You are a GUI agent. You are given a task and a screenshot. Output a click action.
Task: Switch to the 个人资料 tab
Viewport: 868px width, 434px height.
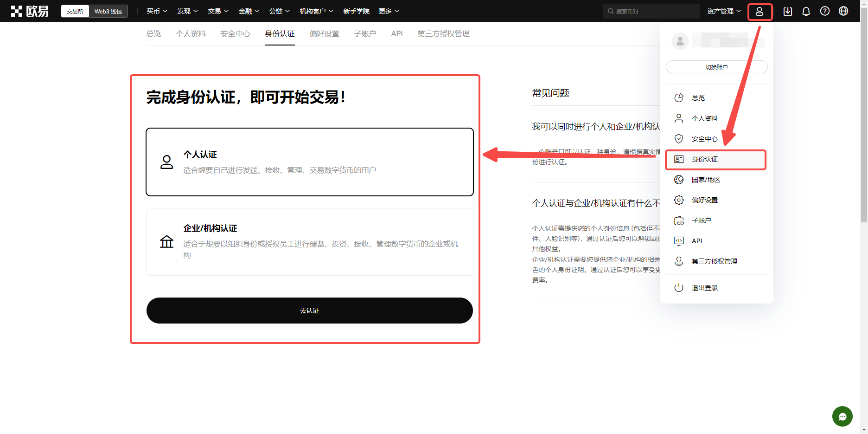tap(191, 33)
